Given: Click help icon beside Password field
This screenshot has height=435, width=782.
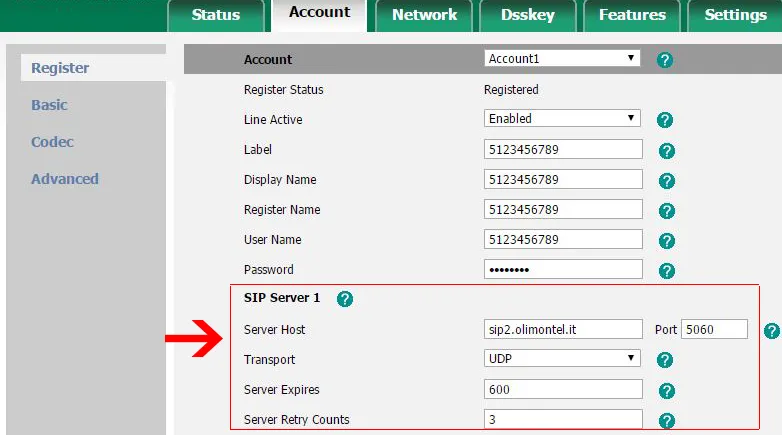Looking at the screenshot, I should pos(667,271).
